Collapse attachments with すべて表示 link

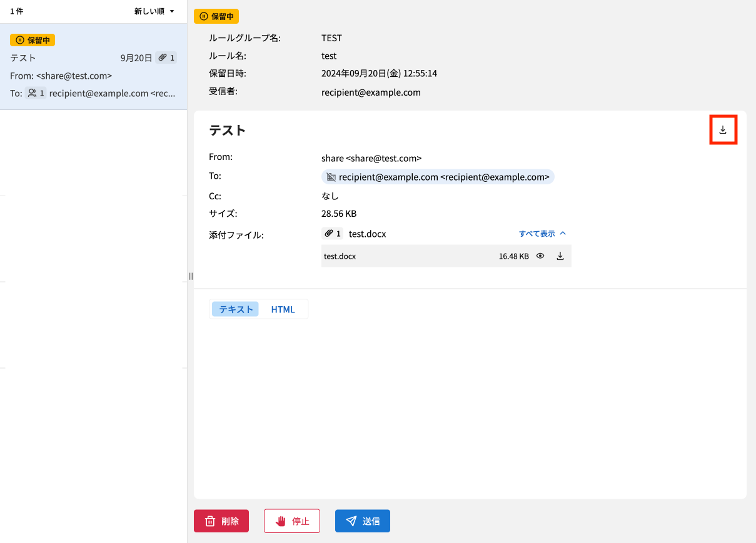click(542, 234)
